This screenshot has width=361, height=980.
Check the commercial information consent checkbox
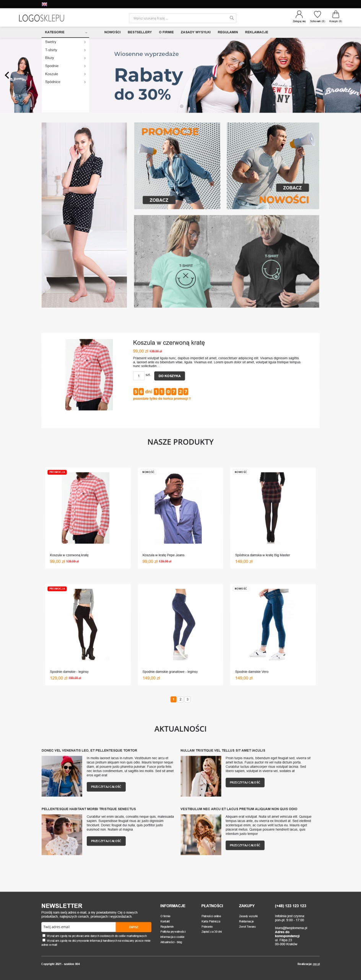click(x=44, y=940)
